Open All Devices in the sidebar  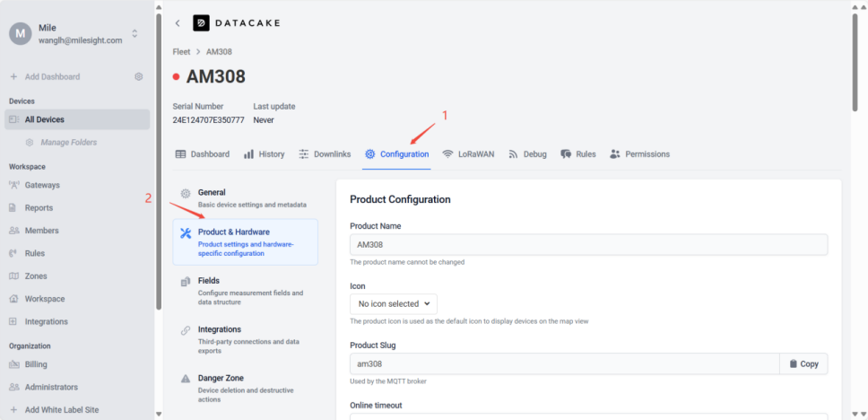(77, 119)
